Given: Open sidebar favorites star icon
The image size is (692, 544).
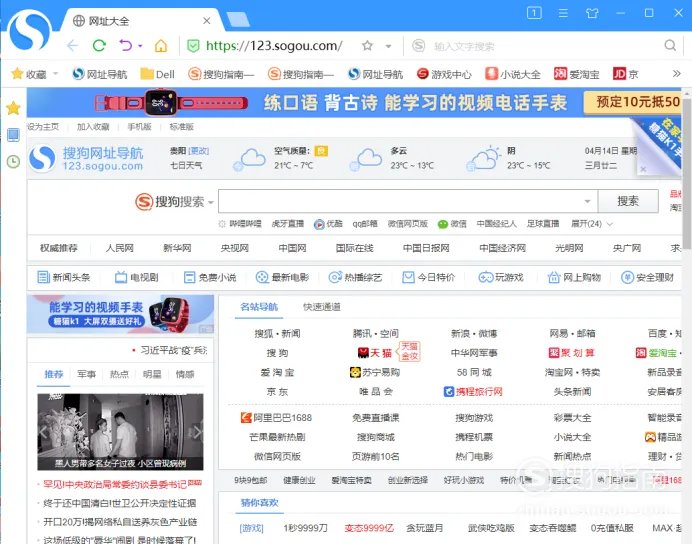Looking at the screenshot, I should click(13, 108).
